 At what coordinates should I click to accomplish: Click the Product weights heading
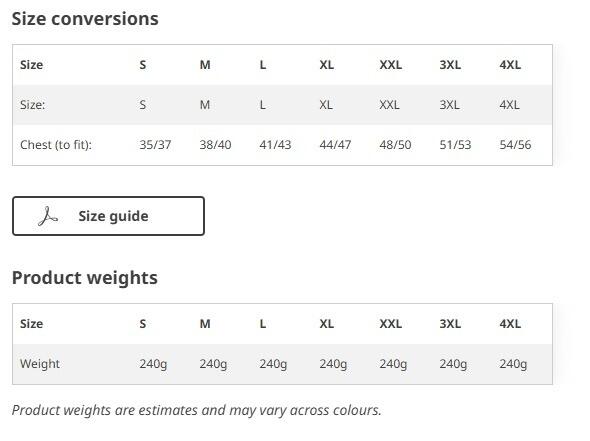[x=85, y=278]
